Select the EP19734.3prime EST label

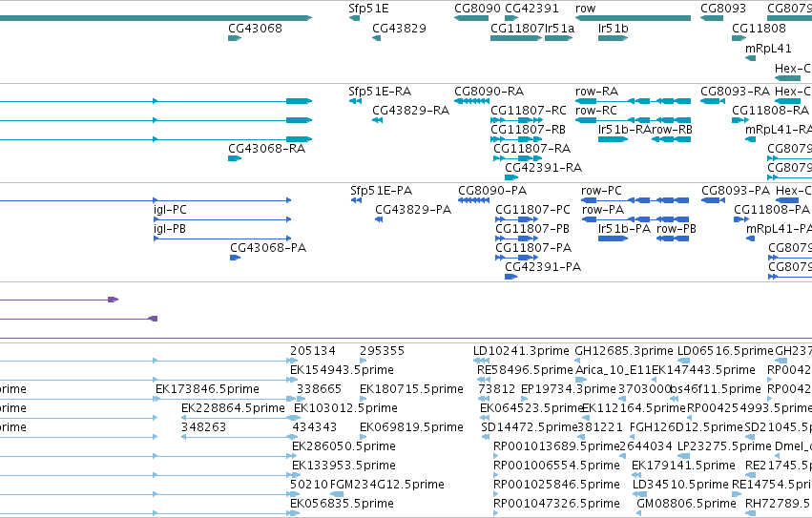pos(569,389)
